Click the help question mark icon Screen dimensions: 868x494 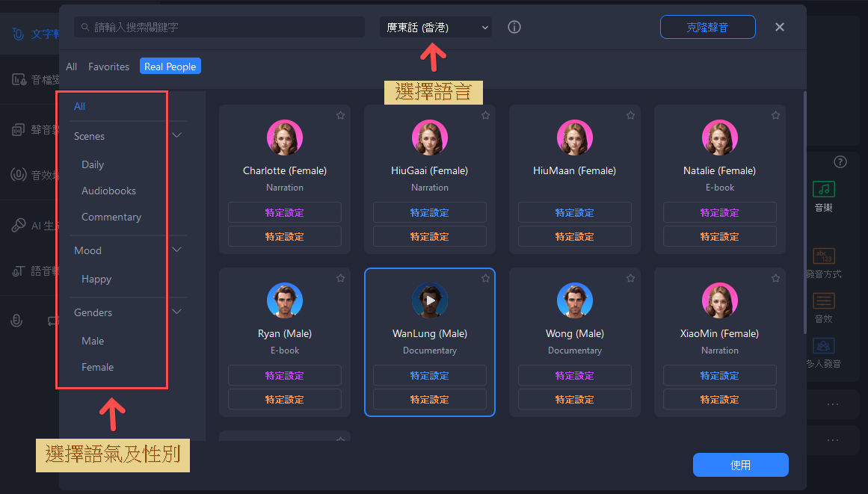coord(840,162)
